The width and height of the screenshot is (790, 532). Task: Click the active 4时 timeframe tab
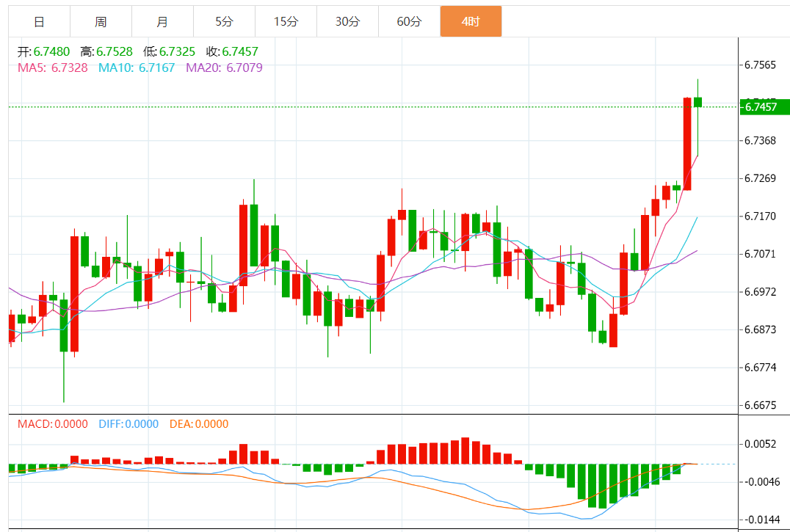pos(471,21)
